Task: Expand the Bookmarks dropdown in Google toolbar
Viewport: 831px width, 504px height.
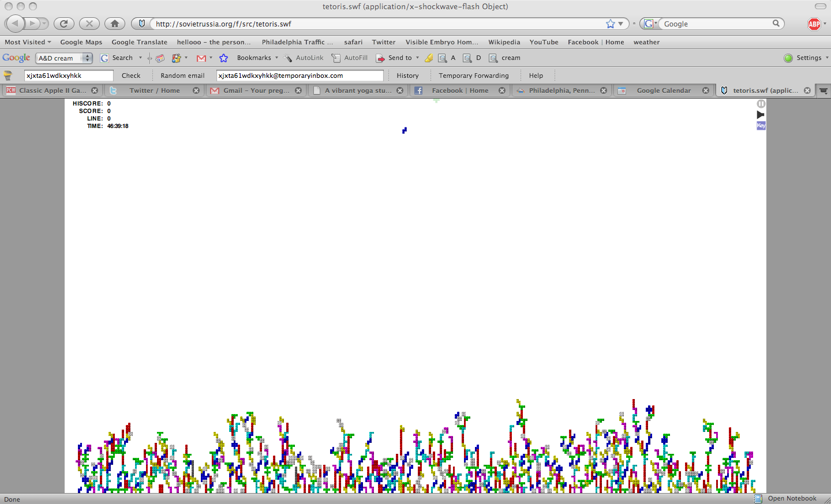Action: 257,58
